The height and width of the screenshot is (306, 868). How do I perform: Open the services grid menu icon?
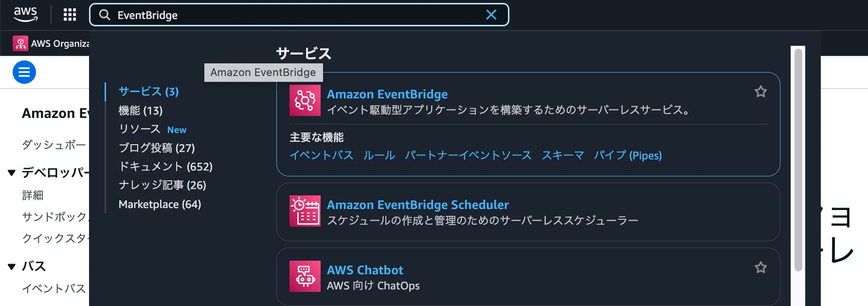click(70, 15)
